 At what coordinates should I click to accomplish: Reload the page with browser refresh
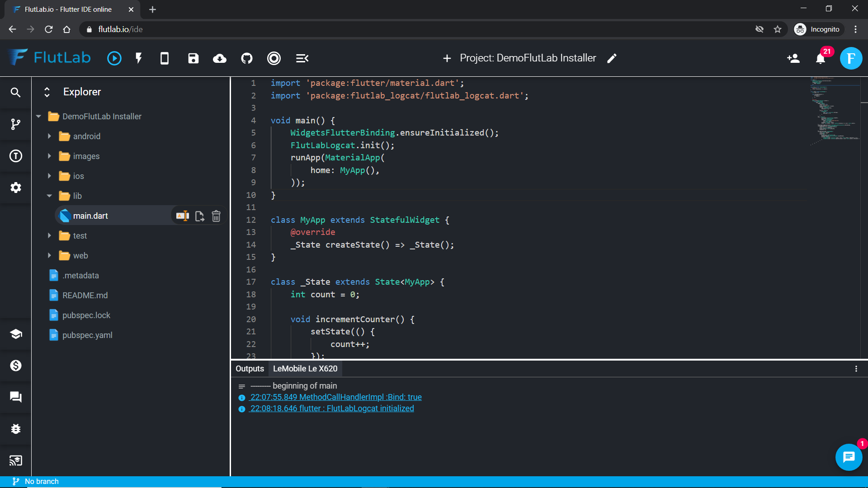[x=49, y=29]
